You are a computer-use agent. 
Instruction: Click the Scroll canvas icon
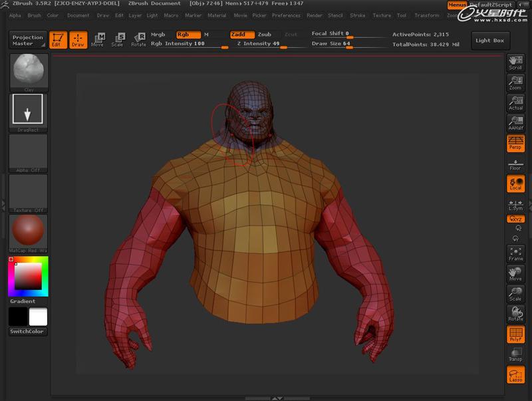tap(515, 63)
